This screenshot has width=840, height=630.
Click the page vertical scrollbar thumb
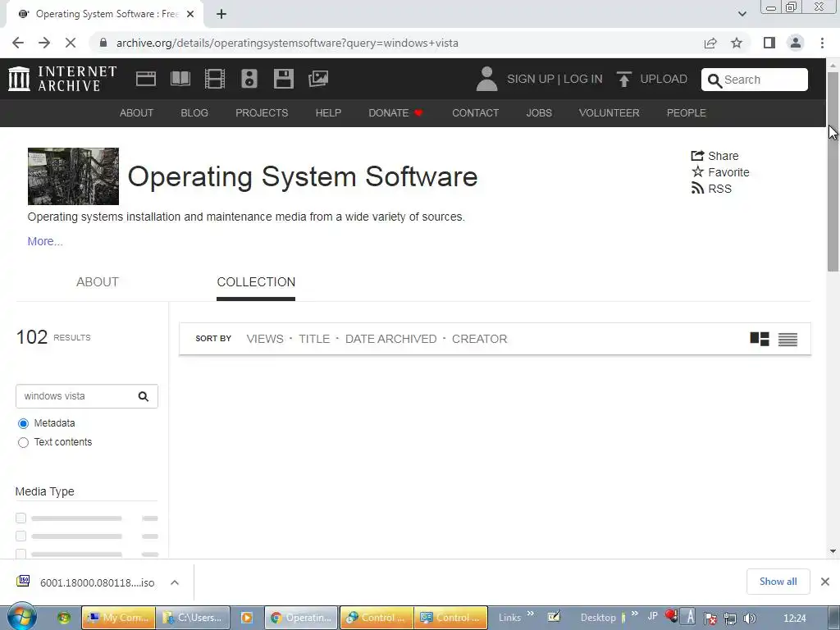pos(833,171)
